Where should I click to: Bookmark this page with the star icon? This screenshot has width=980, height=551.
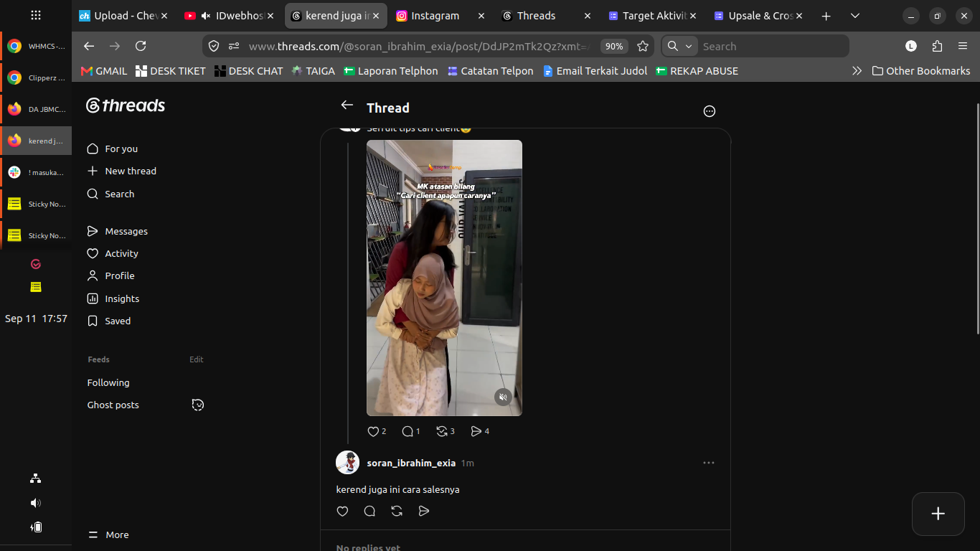tap(643, 46)
